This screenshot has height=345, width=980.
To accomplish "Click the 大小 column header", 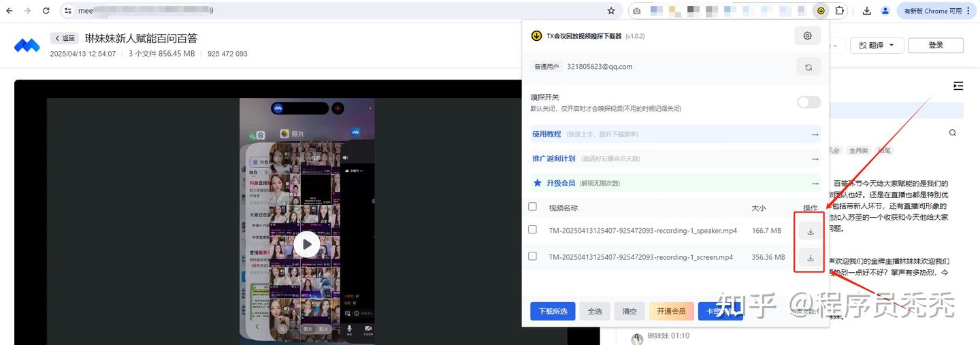I will point(758,208).
